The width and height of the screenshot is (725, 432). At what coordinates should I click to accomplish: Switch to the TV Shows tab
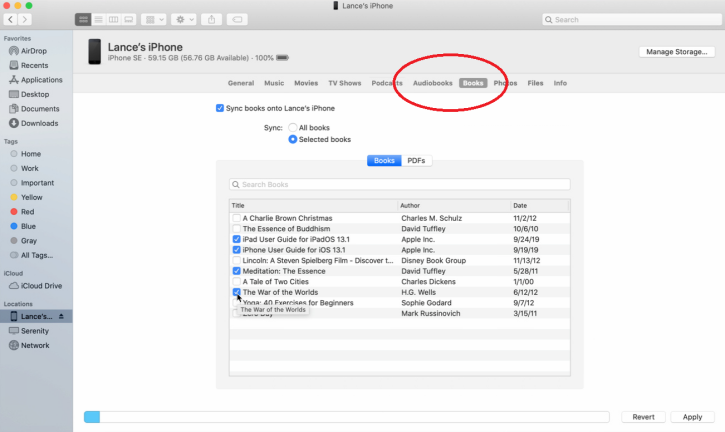click(x=345, y=83)
